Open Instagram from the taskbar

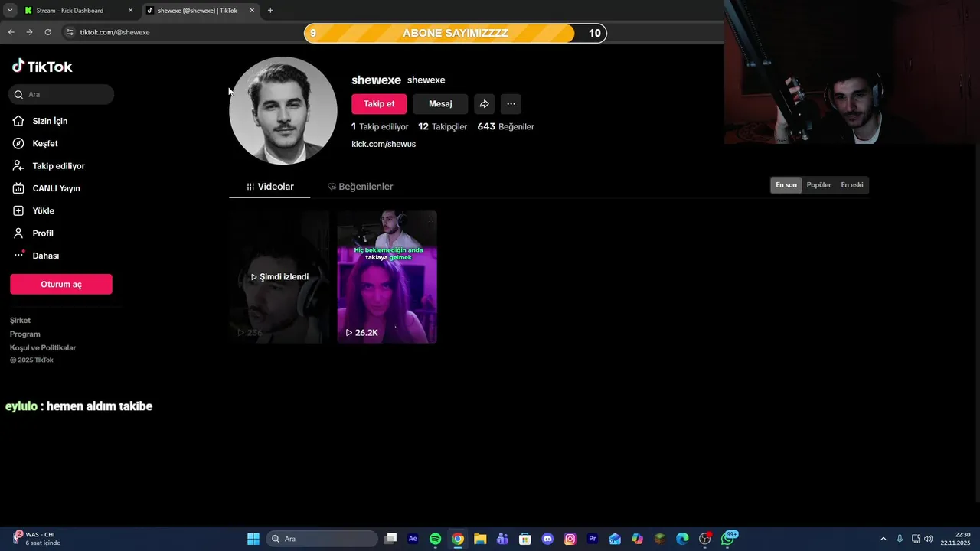(570, 539)
